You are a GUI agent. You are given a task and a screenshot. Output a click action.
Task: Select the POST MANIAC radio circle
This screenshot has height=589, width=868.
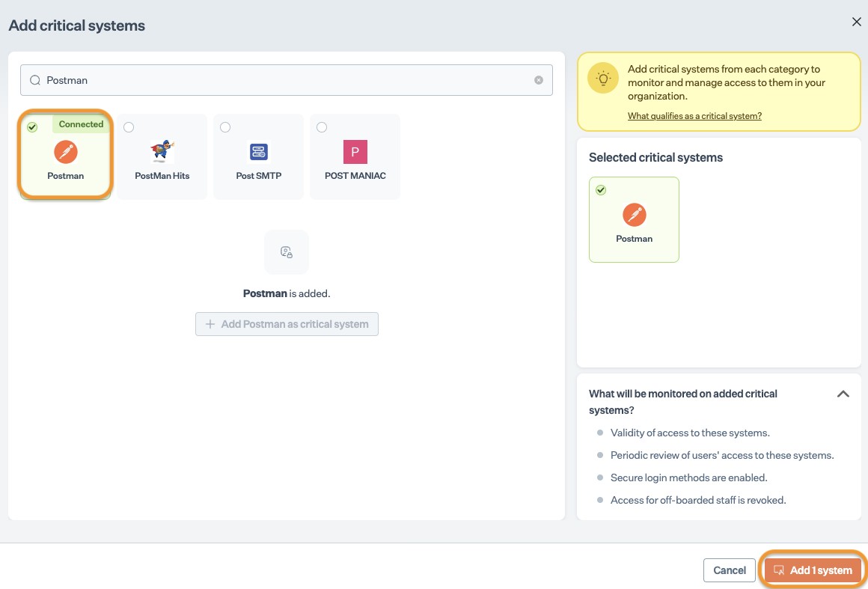pyautogui.click(x=322, y=127)
